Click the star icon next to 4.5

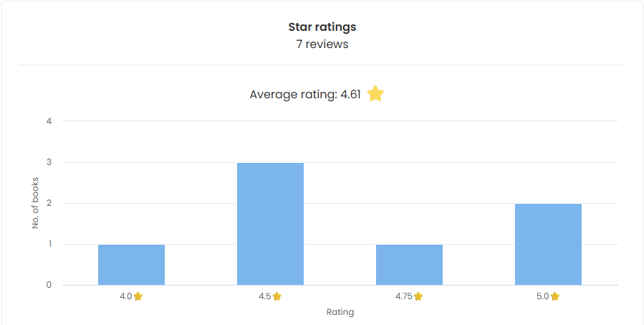coord(277,296)
